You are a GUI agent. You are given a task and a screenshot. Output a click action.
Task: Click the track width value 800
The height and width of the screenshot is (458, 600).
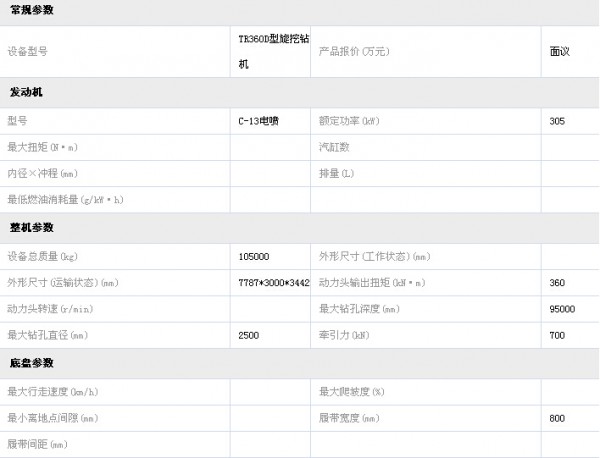(x=557, y=417)
